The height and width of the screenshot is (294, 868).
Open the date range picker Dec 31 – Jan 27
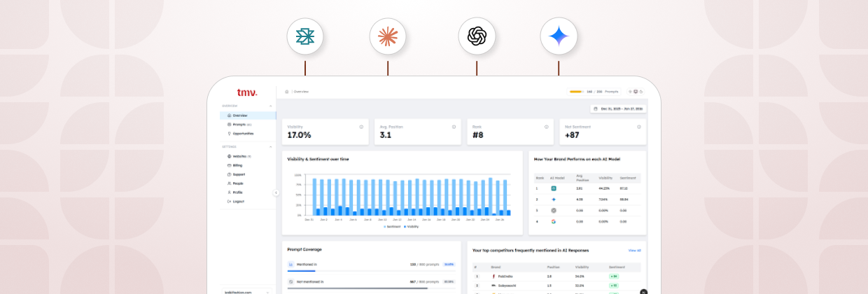tap(618, 108)
